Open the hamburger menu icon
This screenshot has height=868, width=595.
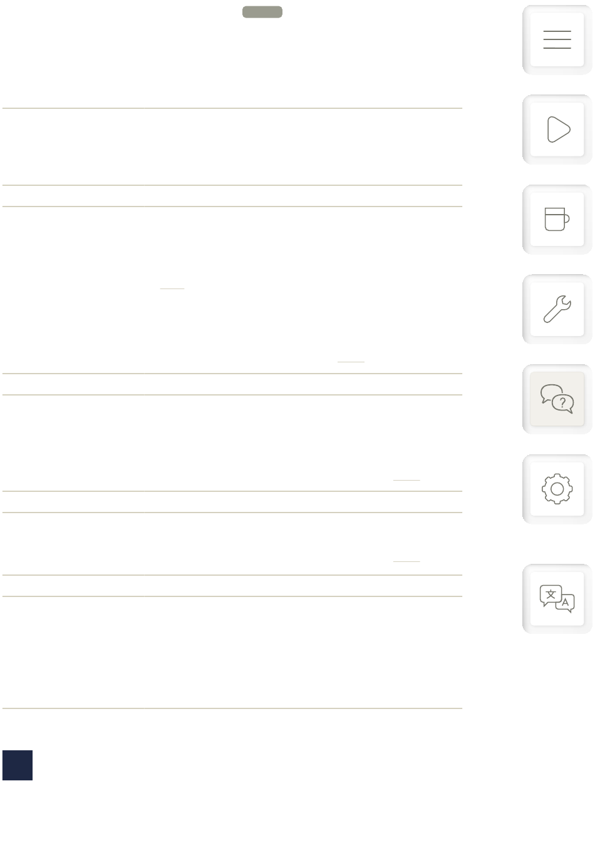pyautogui.click(x=557, y=39)
